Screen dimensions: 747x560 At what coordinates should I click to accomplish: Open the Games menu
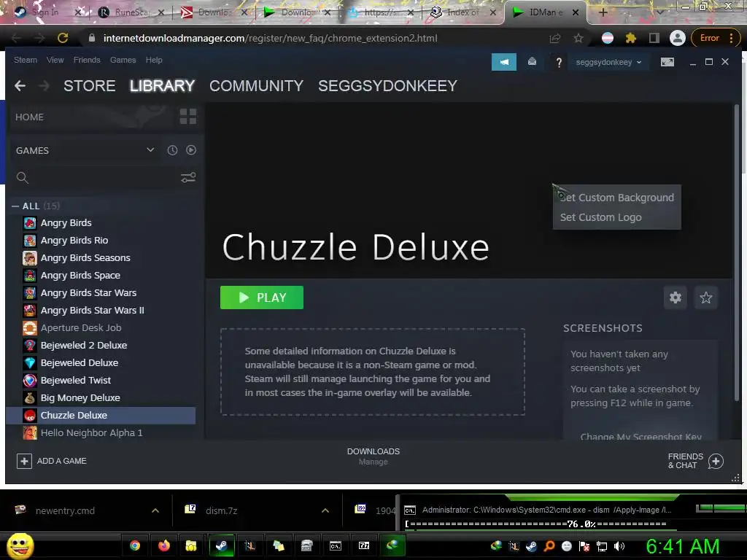point(123,60)
